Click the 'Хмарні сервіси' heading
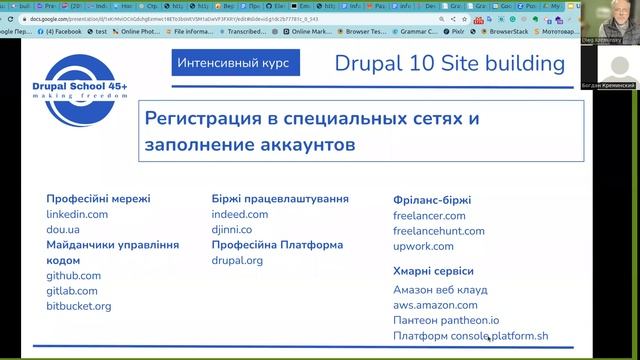This screenshot has height=360, width=640. pyautogui.click(x=433, y=271)
